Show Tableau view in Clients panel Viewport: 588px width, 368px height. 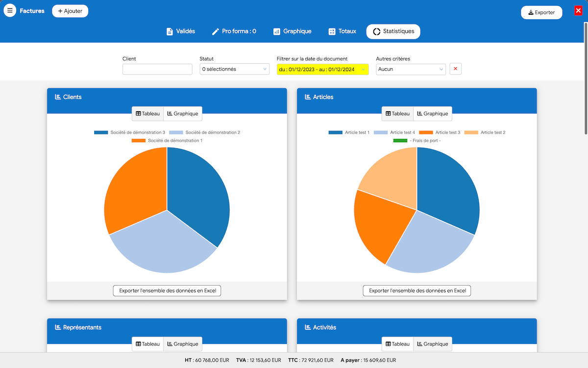tap(147, 114)
